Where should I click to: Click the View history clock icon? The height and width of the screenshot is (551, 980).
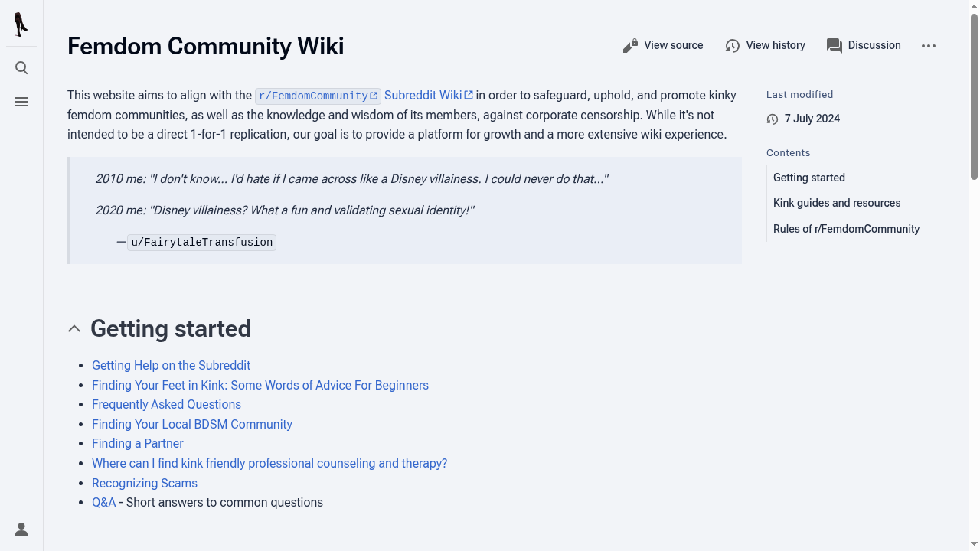pos(733,46)
